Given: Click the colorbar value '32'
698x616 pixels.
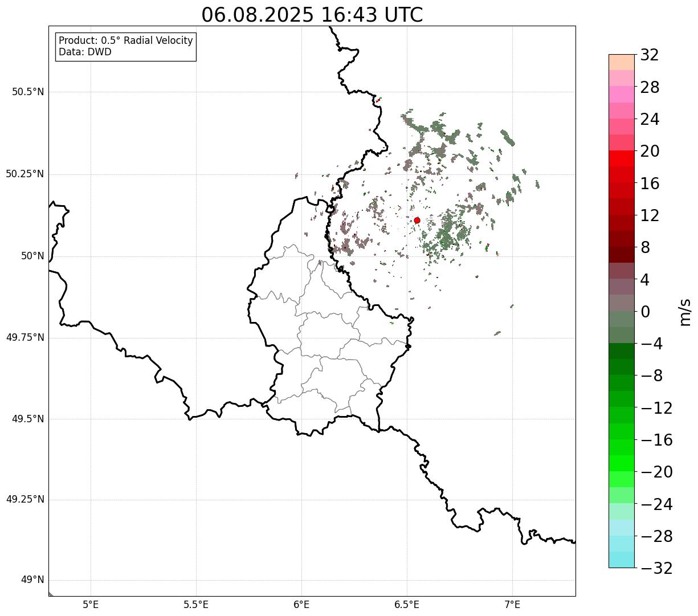Looking at the screenshot, I should [x=650, y=55].
